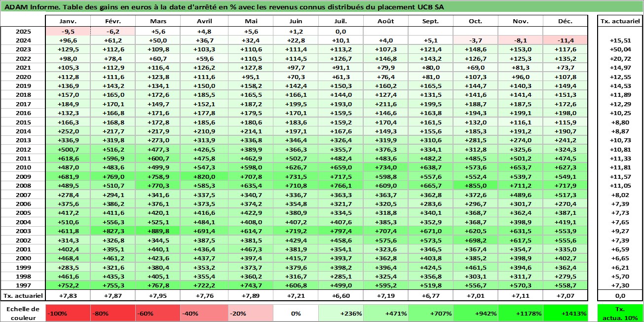This screenshot has width=644, height=322.
Task: Click the +797,4 cell in 2003 Juil.
Action: pyautogui.click(x=341, y=231)
